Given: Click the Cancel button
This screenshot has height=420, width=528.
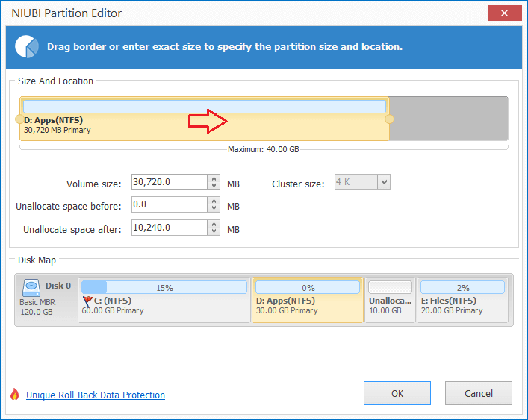Looking at the screenshot, I should (x=479, y=393).
